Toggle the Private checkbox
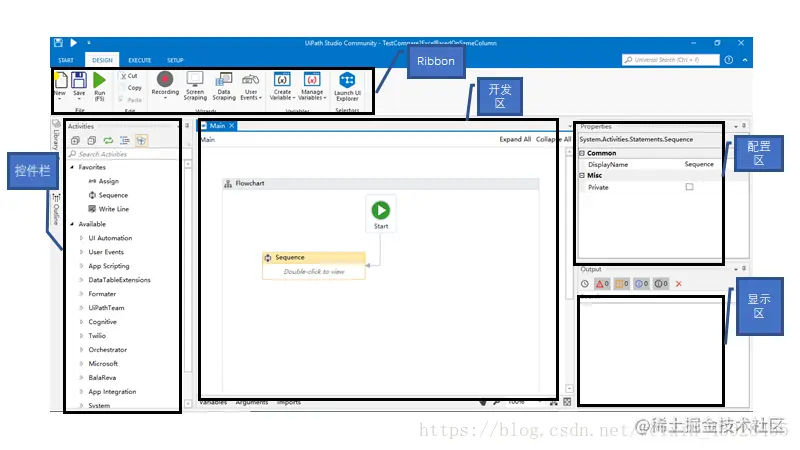 pos(689,187)
